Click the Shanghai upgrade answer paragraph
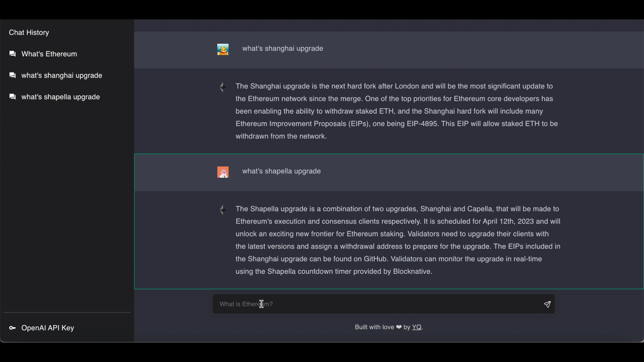Viewport: 644px width, 362px height. [397, 111]
